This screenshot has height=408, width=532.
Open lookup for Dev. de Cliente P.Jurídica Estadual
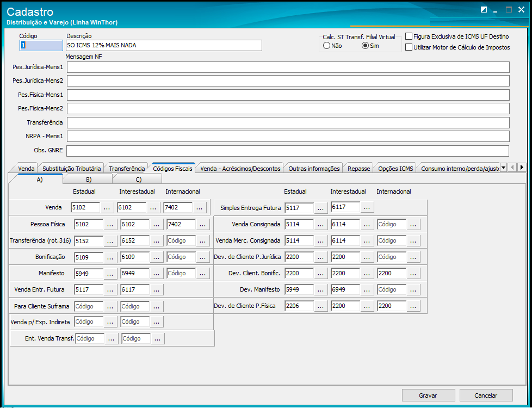pos(320,257)
